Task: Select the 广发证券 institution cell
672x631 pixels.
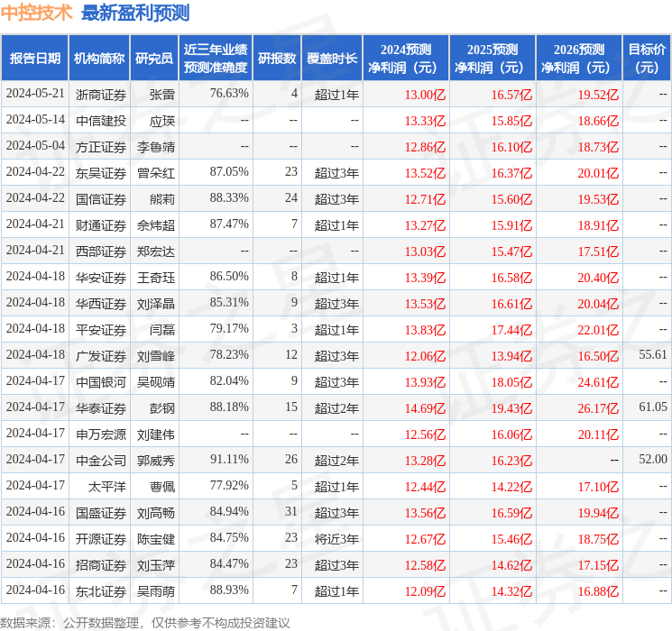Action: pyautogui.click(x=101, y=356)
